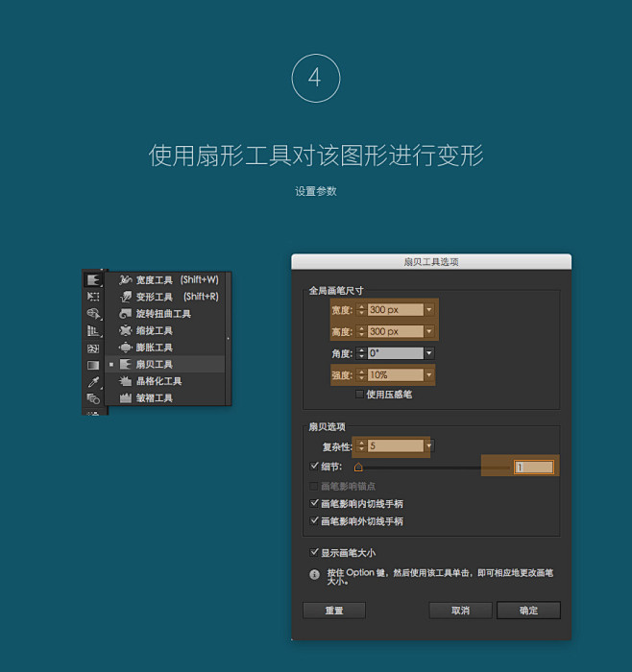
Task: Pick the Crystallize tool (晶格化工具) icon
Action: 126,381
